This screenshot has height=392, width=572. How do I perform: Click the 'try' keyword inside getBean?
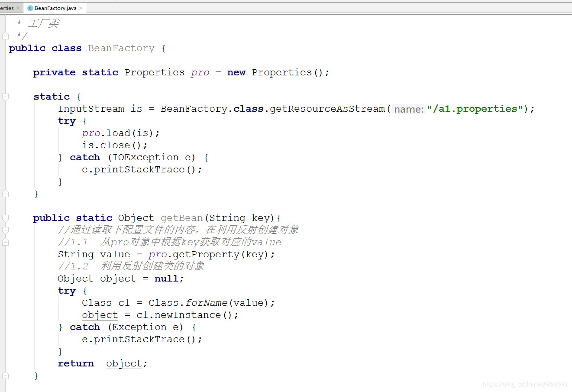(x=67, y=291)
